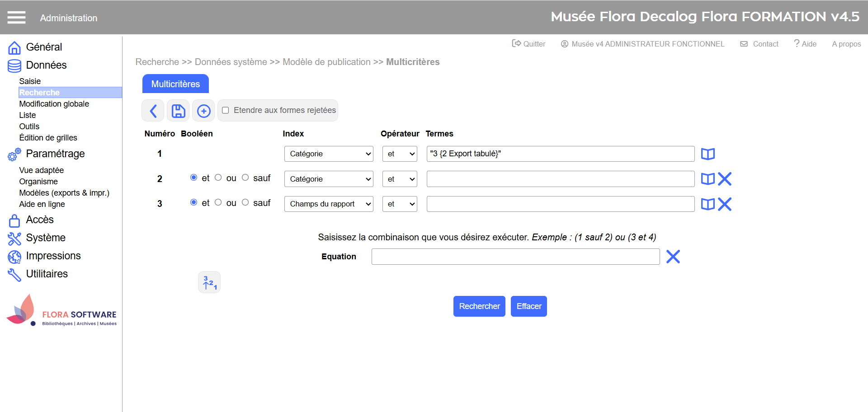868x412 pixels.
Task: Select the 'sauf' radio for row 3
Action: pos(245,202)
